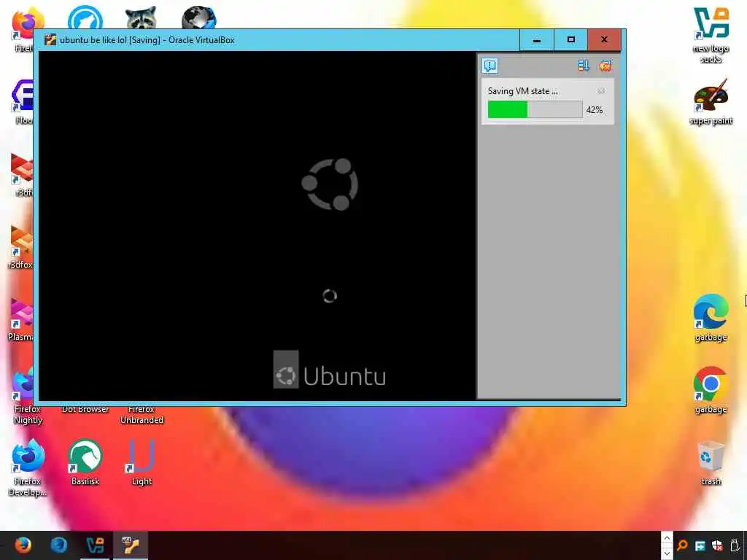The height and width of the screenshot is (560, 747).
Task: Click the notification ordering icon in Notification Center
Action: click(x=583, y=66)
